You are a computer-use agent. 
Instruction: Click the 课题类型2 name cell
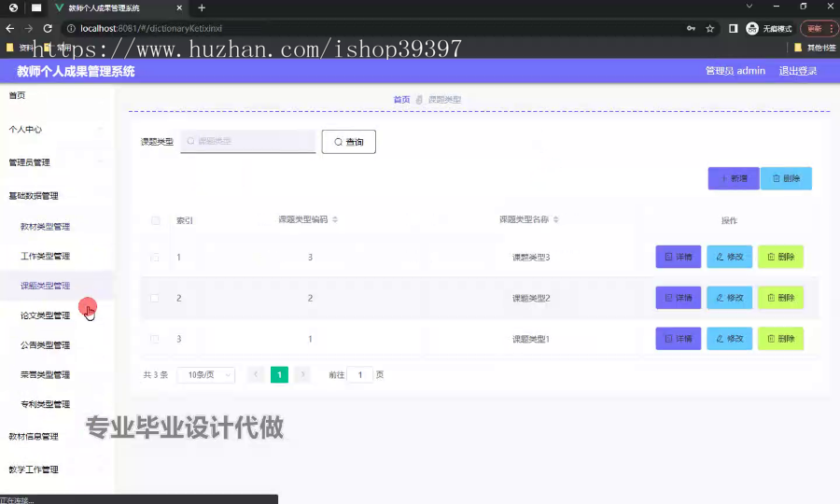[531, 298]
